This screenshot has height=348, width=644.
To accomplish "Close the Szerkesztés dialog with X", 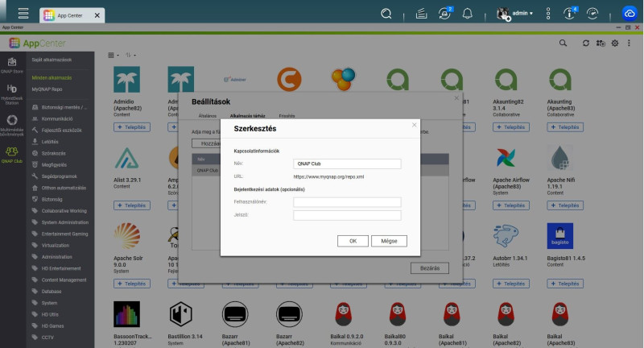I will click(x=414, y=125).
